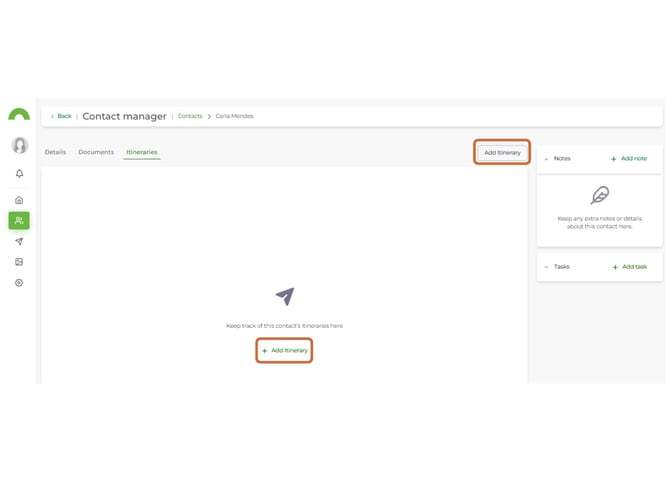Click the green arch app logo
Image resolution: width=670 pixels, height=482 pixels.
pyautogui.click(x=19, y=115)
